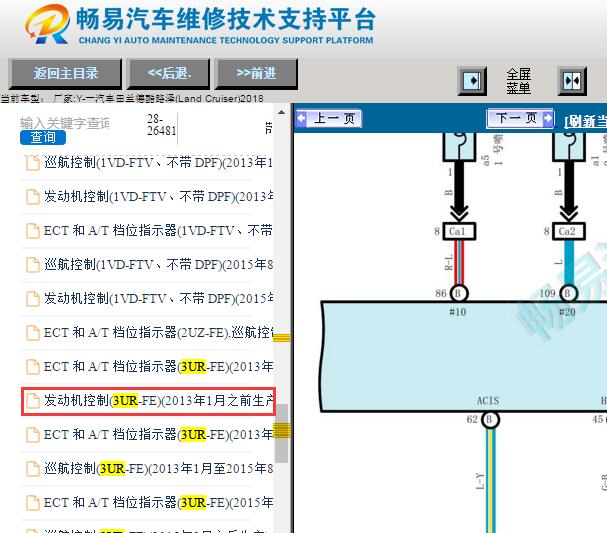This screenshot has width=607, height=533.
Task: Go to next page with 下一页
Action: click(x=520, y=118)
